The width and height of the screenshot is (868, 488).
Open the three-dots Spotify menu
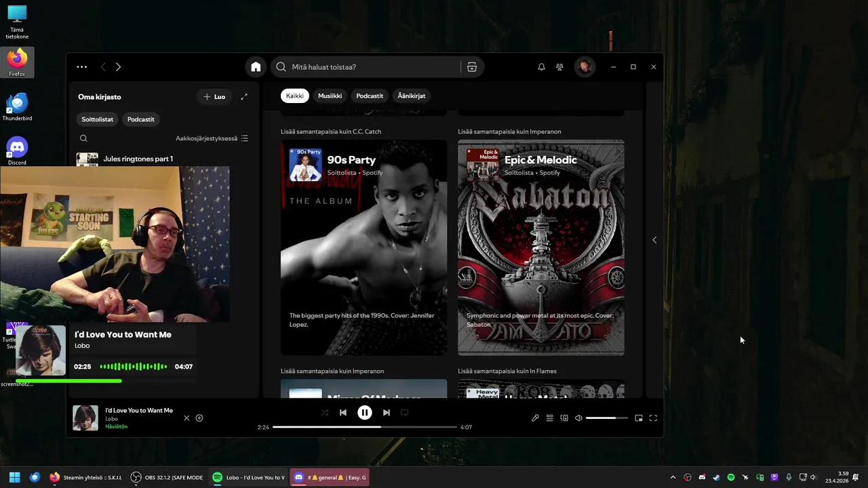point(82,67)
